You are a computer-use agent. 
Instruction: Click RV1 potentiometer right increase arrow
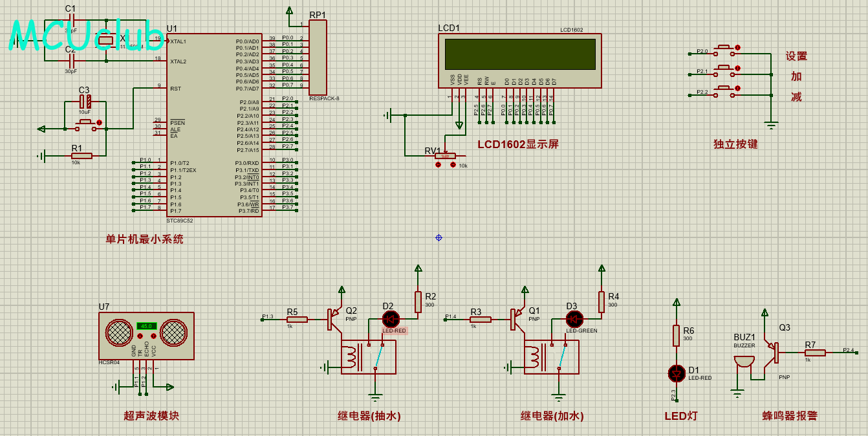pyautogui.click(x=453, y=165)
